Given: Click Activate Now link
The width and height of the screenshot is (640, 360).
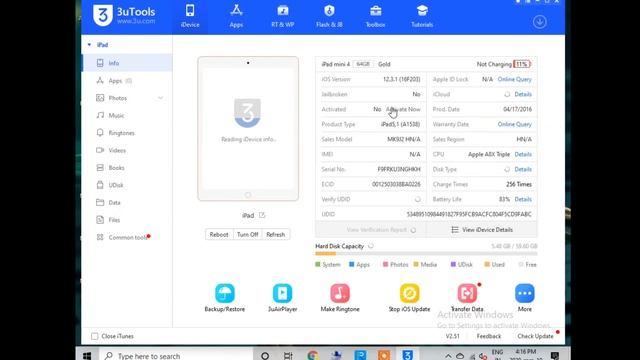Looking at the screenshot, I should [x=403, y=109].
